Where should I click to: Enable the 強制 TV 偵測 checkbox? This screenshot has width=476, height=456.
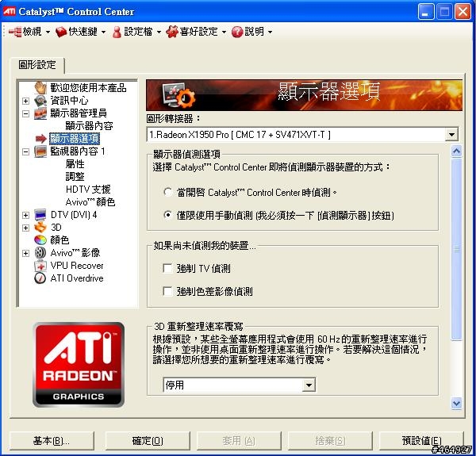tap(167, 268)
